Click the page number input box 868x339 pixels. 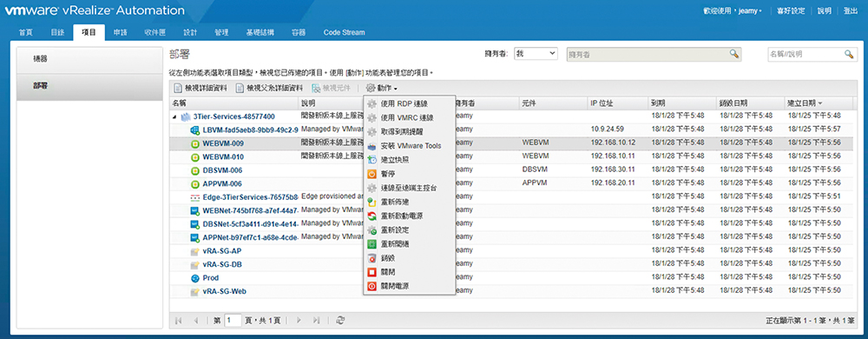[x=233, y=320]
